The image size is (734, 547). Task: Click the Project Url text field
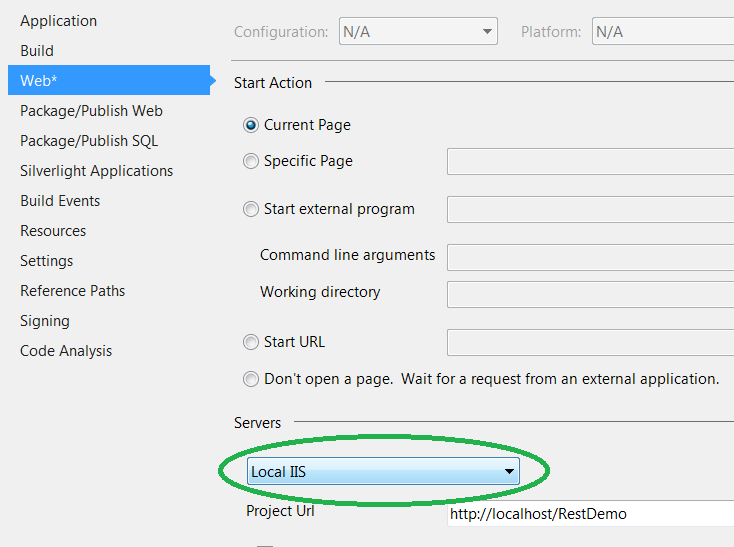(590, 514)
